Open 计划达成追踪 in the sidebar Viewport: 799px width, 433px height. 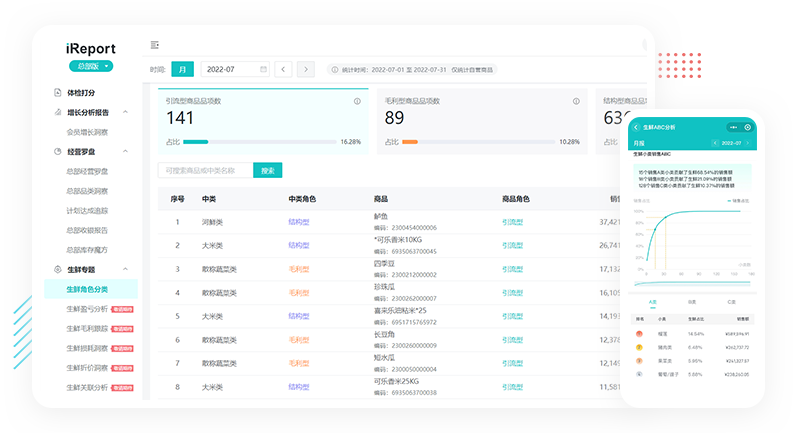87,210
